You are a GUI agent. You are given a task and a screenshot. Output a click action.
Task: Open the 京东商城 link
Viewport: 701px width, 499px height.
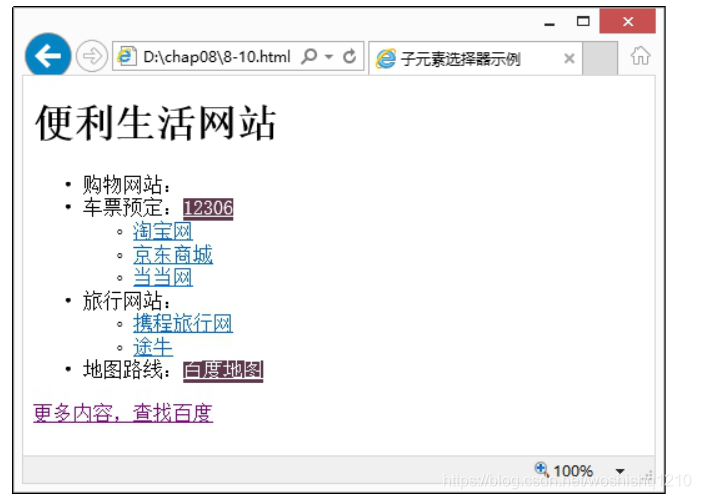(x=173, y=254)
